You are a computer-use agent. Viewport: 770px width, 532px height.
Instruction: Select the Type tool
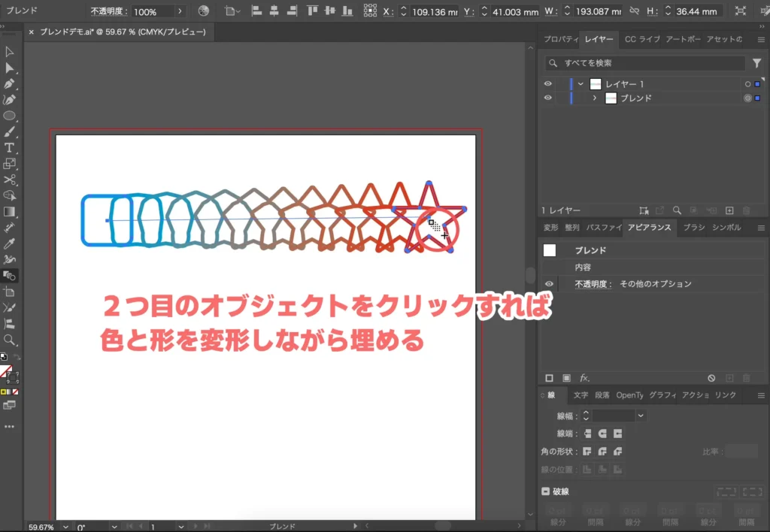click(10, 147)
